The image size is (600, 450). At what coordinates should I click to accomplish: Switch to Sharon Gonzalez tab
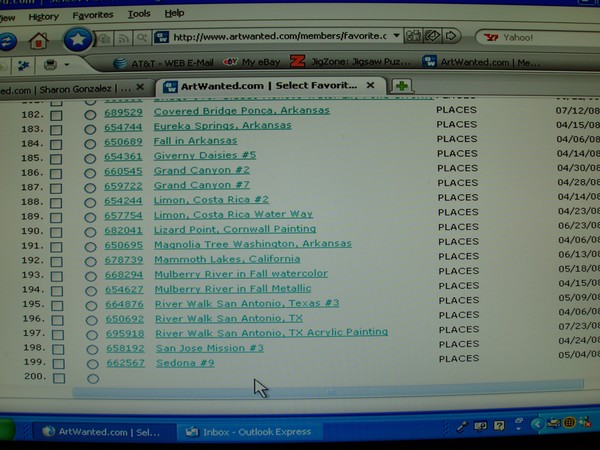point(75,89)
